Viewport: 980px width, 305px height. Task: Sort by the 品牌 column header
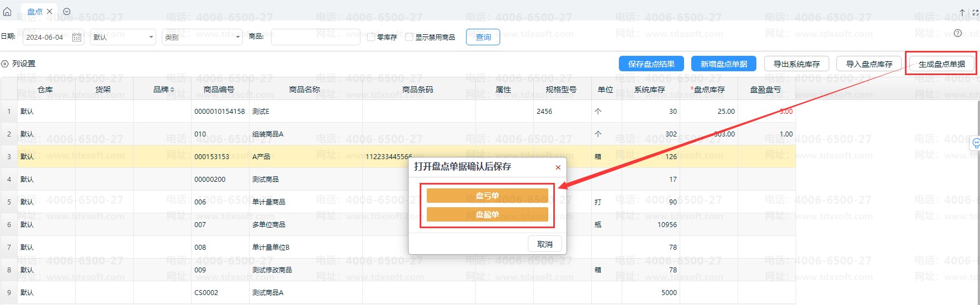(163, 90)
